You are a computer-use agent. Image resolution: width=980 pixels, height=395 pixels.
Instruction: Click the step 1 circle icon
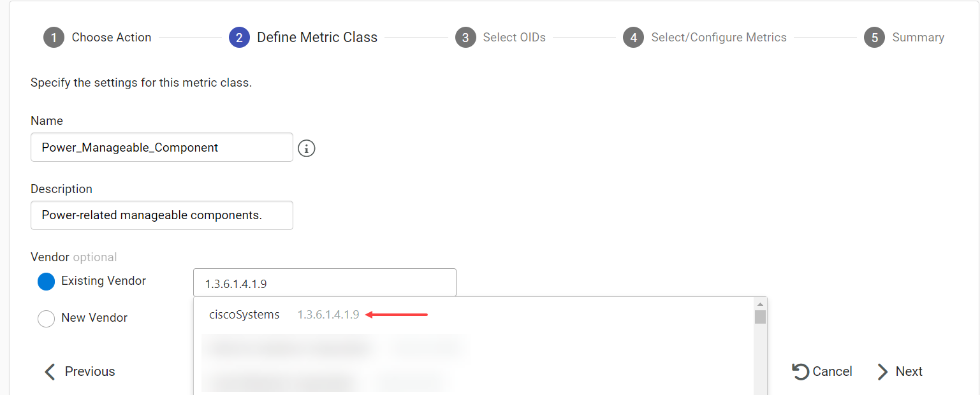[x=54, y=38]
